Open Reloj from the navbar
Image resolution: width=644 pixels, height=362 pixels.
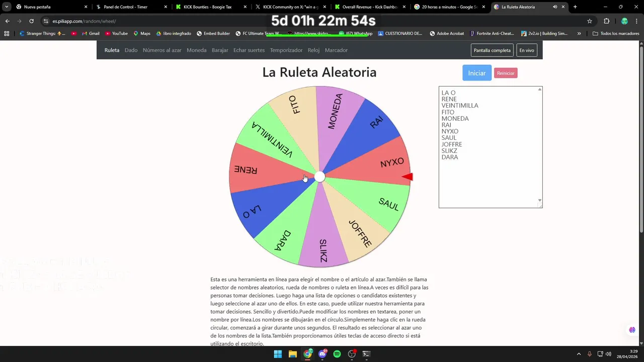313,50
